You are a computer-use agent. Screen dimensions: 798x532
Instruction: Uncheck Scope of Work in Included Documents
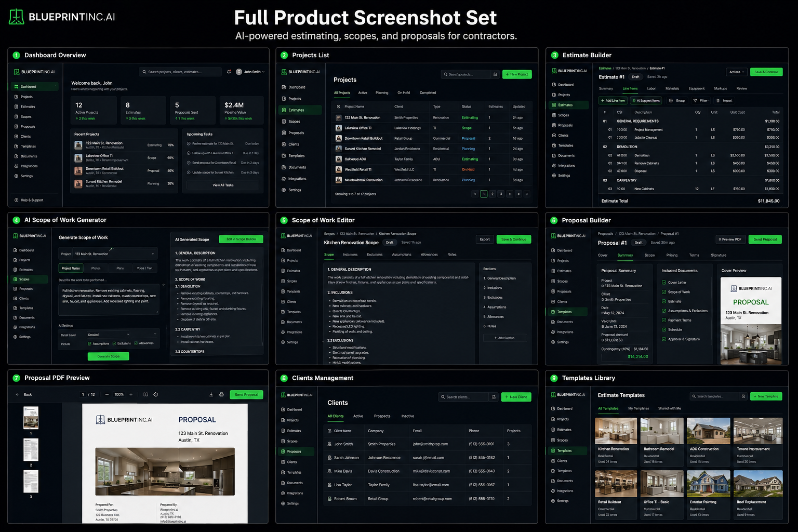click(664, 292)
